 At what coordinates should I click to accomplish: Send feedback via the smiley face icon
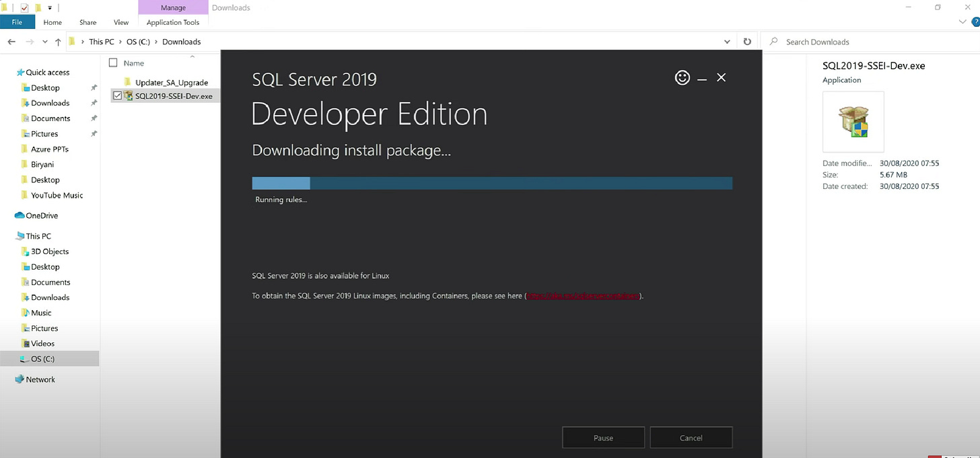pos(682,78)
